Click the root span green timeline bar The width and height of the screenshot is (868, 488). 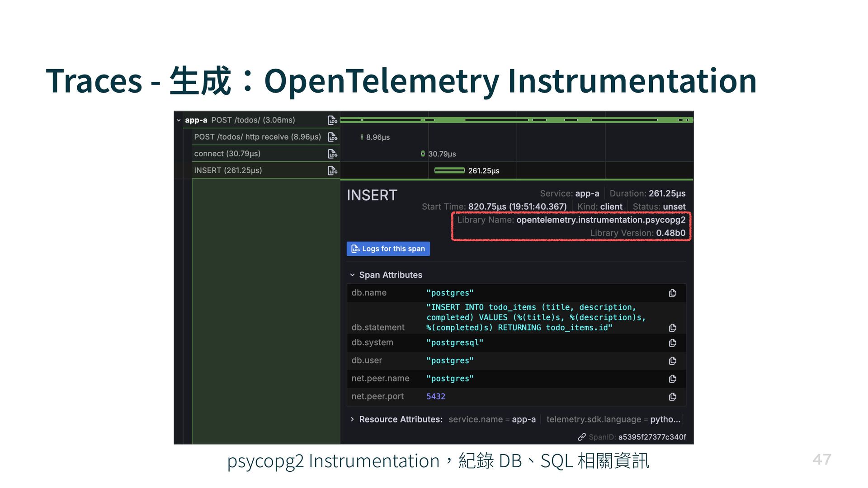[x=516, y=120]
